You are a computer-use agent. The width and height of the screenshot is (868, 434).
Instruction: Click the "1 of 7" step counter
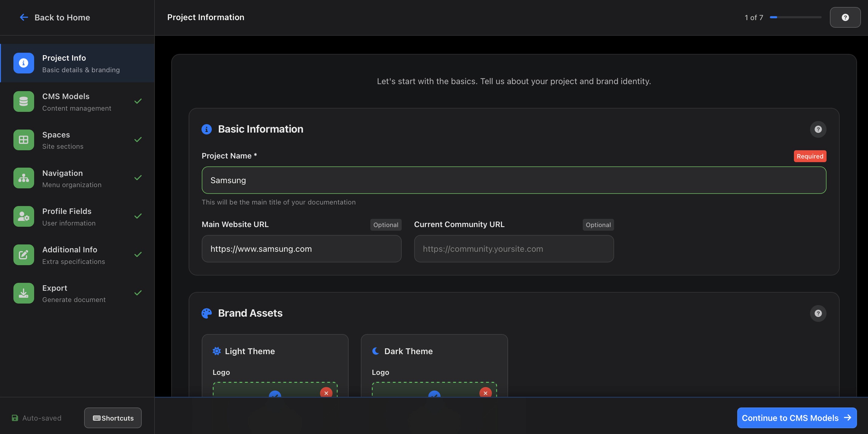click(x=754, y=17)
